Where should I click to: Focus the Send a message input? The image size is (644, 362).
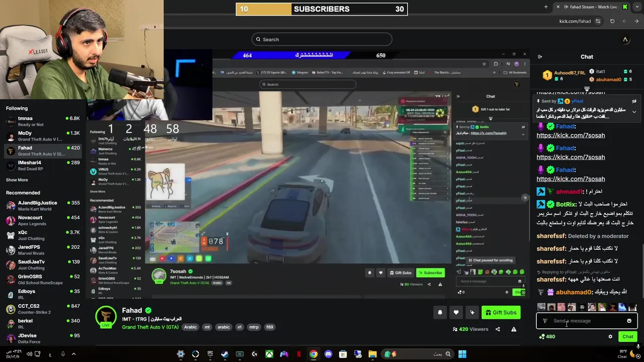pyautogui.click(x=587, y=321)
